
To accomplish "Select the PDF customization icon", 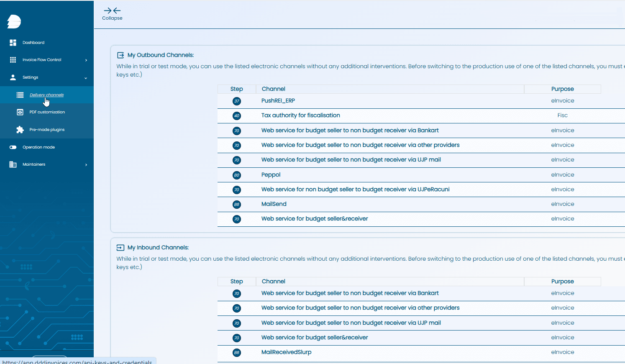I will click(x=20, y=112).
